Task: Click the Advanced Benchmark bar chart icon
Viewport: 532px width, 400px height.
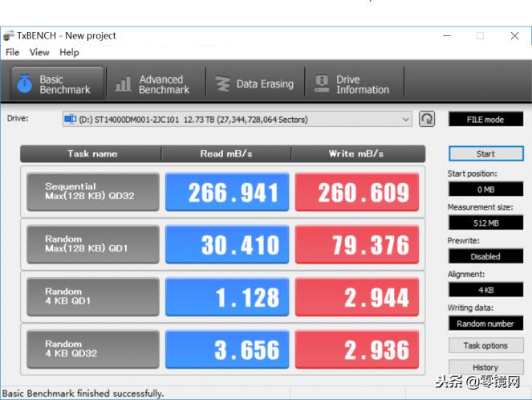Action: pyautogui.click(x=124, y=84)
